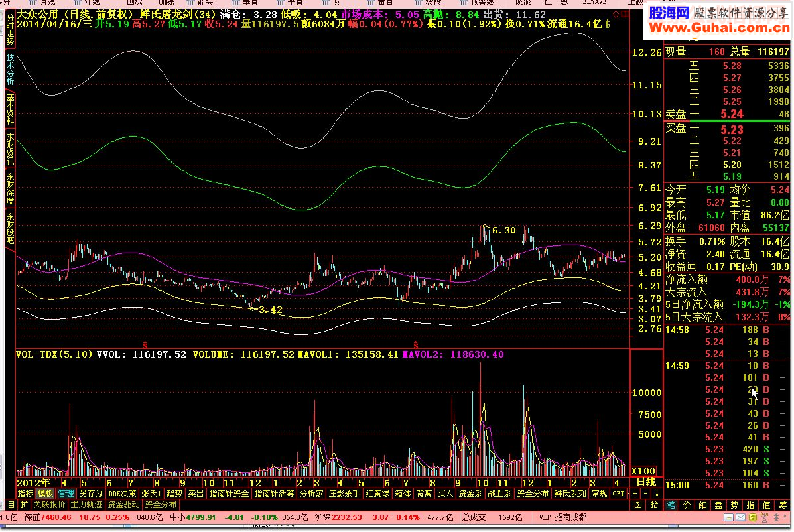The width and height of the screenshot is (794, 532).
Task: Switch to 技术分析 sidebar tab
Action: [10, 69]
